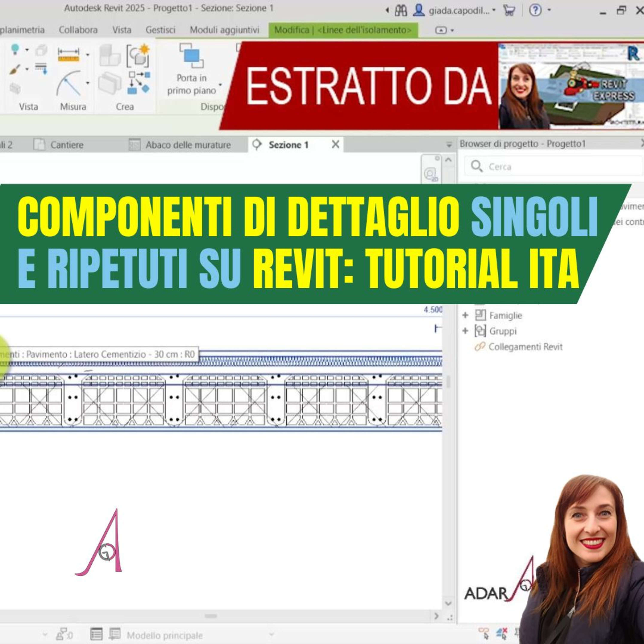Image resolution: width=644 pixels, height=644 pixels.
Task: Open the ribbon display options arrow
Action: [452, 30]
